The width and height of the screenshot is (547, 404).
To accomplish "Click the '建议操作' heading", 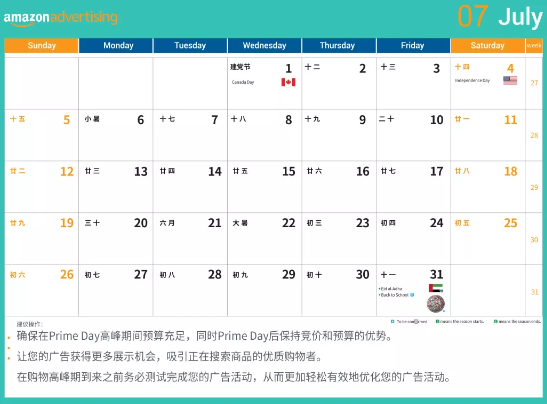I will [x=29, y=324].
